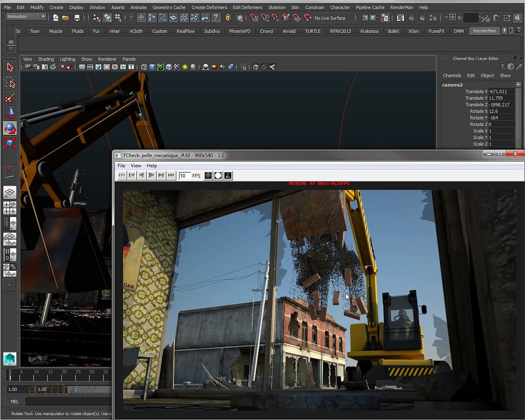The image size is (525, 420).
Task: Click the lock current selection padlock
Action: [228, 17]
